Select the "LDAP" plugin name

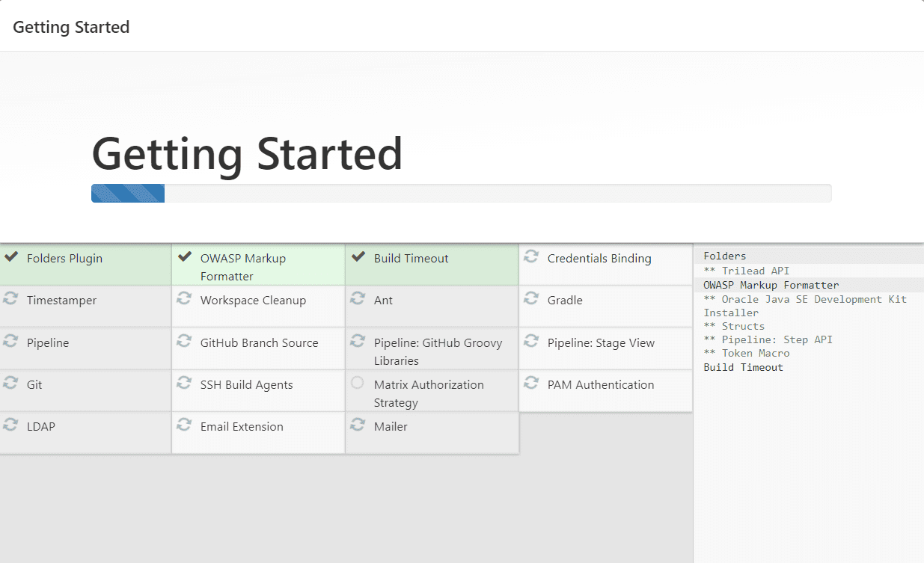(x=41, y=427)
